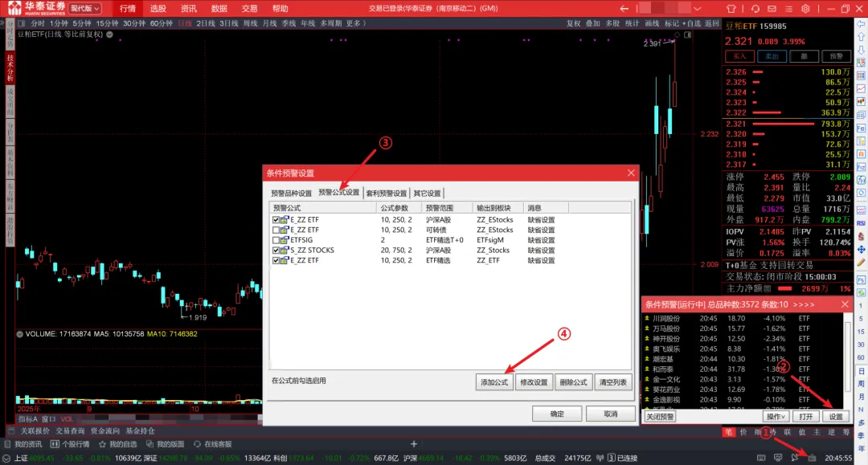This screenshot has height=465, width=868.
Task: Click 打开 button in alert panel
Action: [x=805, y=416]
